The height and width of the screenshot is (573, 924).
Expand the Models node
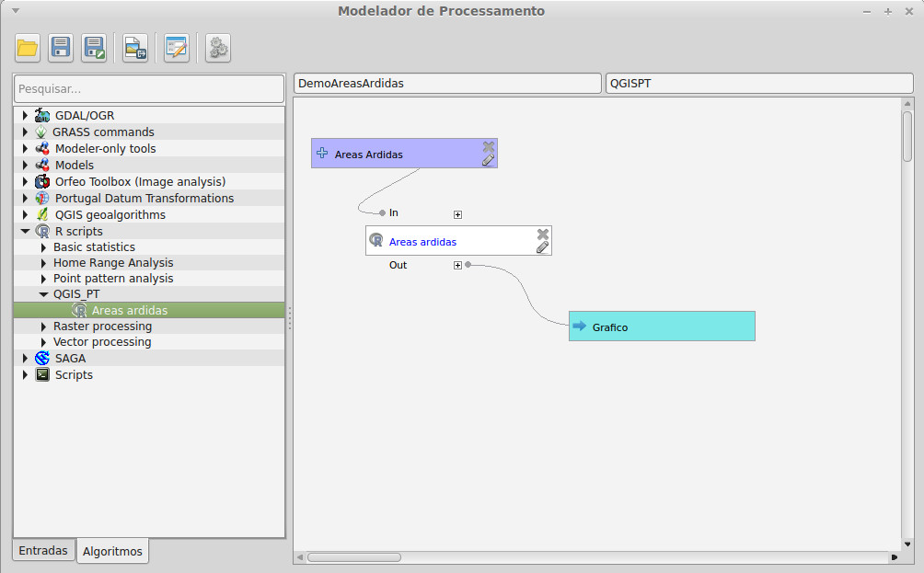click(25, 165)
